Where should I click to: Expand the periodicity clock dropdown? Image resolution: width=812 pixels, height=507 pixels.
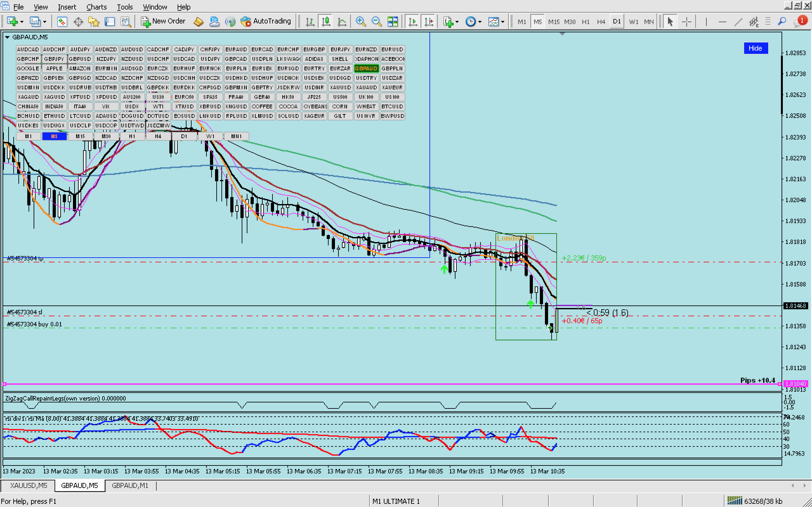[480, 22]
